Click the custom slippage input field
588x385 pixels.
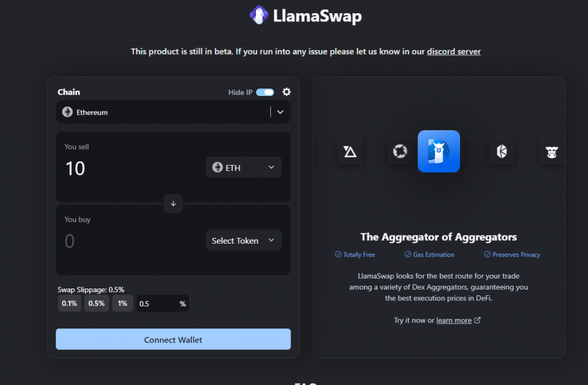point(163,303)
